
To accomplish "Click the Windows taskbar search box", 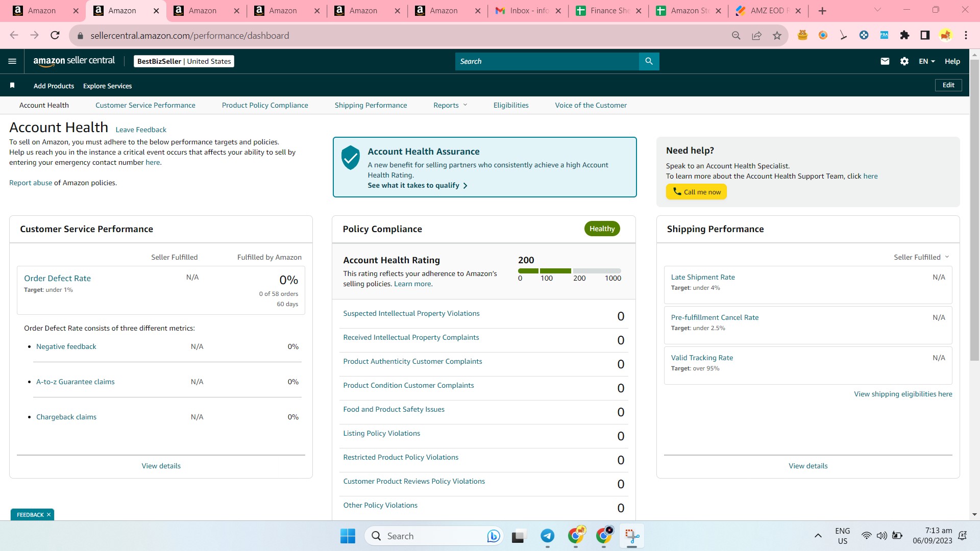I will click(x=434, y=536).
